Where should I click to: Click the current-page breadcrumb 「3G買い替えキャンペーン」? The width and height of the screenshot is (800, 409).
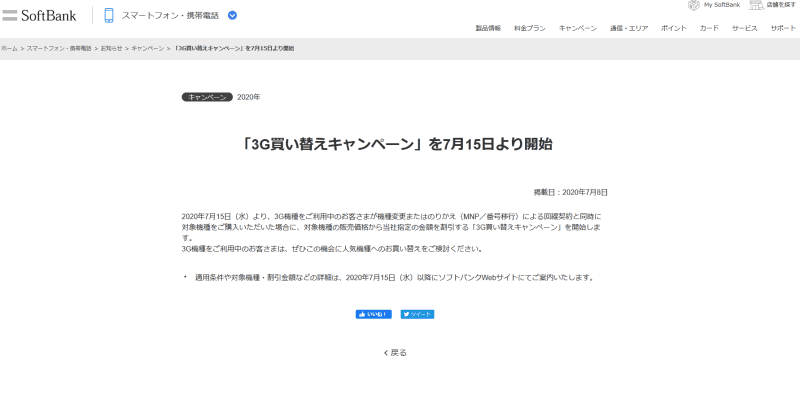(x=234, y=48)
